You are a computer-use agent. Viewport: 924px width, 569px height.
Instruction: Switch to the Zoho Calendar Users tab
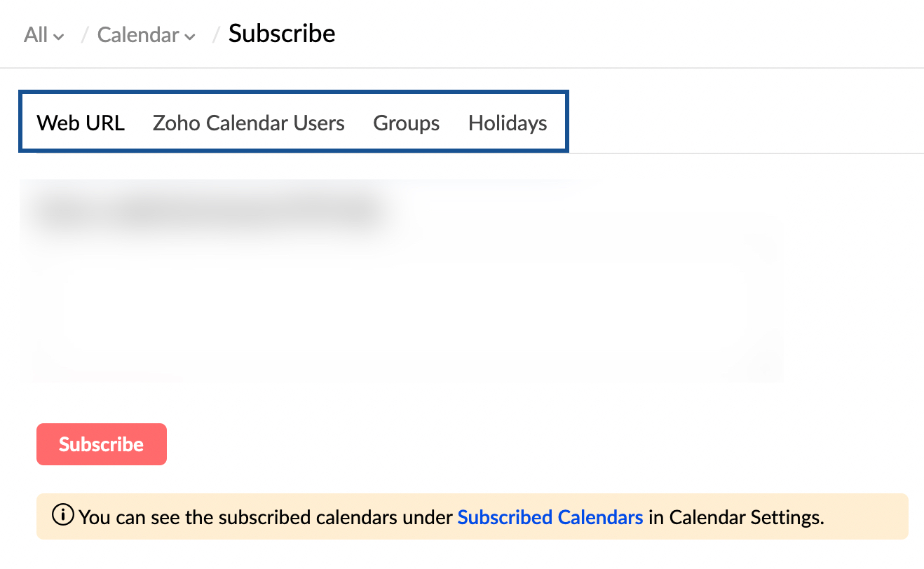[x=248, y=123]
